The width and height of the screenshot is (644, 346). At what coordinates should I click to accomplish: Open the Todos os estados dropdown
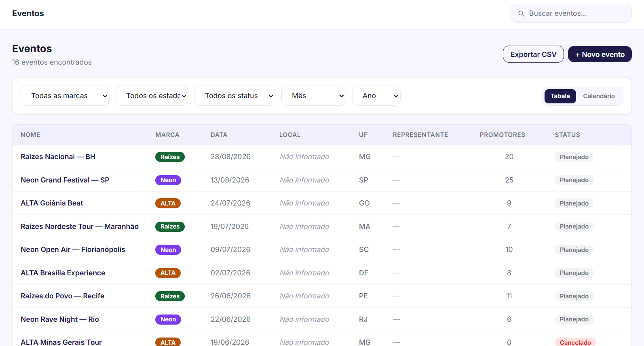click(x=152, y=96)
